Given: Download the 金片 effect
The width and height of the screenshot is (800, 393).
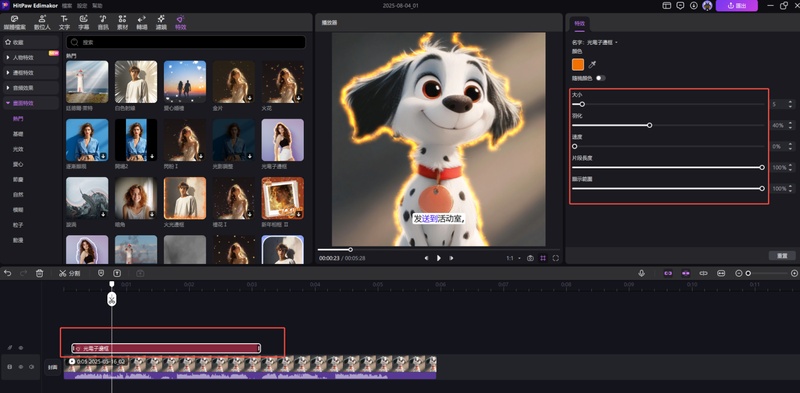Looking at the screenshot, I should (250, 98).
